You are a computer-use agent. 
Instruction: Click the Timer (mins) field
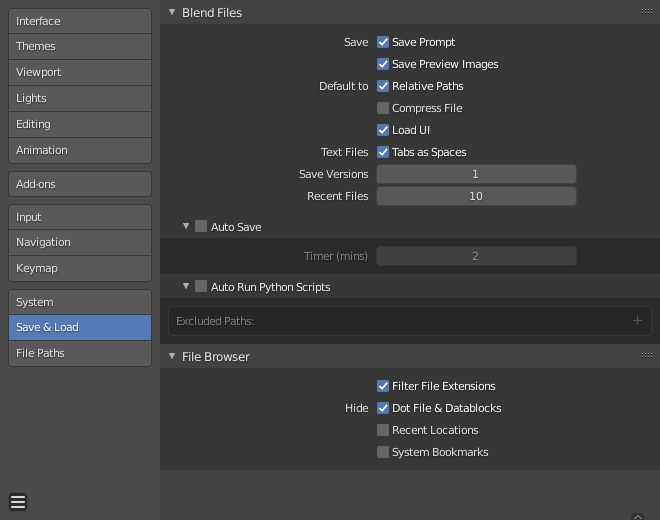click(x=476, y=256)
